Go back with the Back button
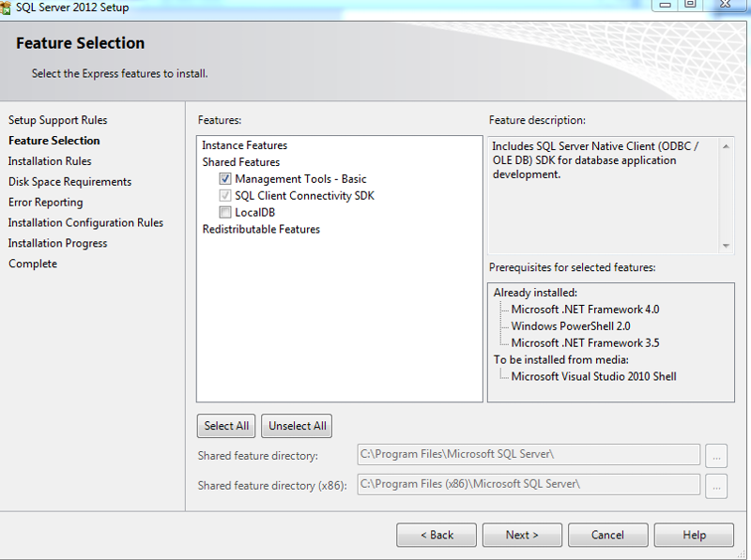The image size is (751, 560). pos(437,535)
